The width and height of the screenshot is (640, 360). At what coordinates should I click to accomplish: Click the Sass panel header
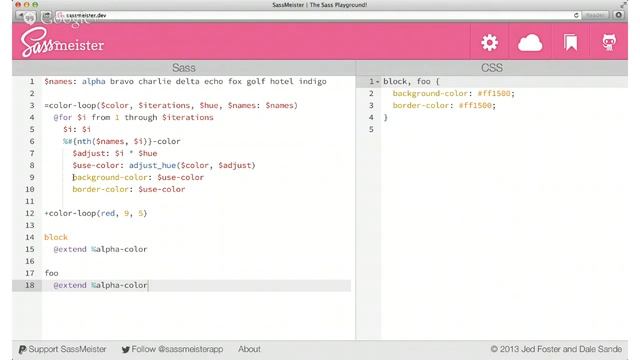coord(184,68)
